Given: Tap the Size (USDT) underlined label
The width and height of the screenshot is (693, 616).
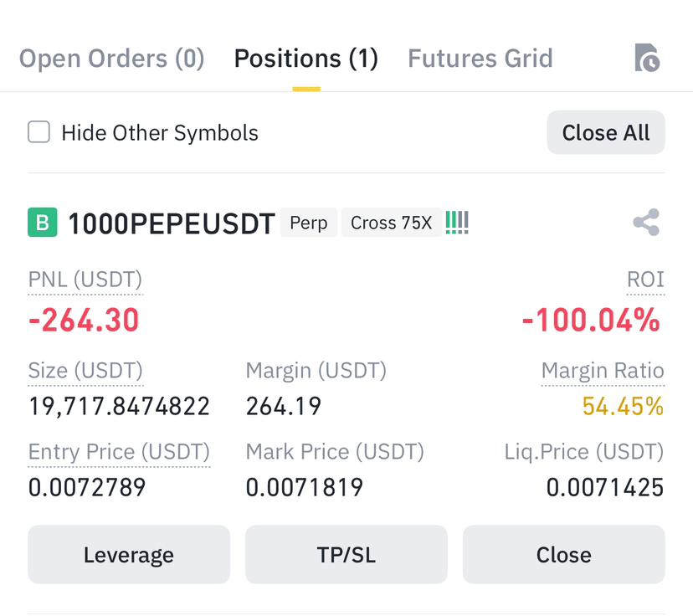Looking at the screenshot, I should coord(85,371).
